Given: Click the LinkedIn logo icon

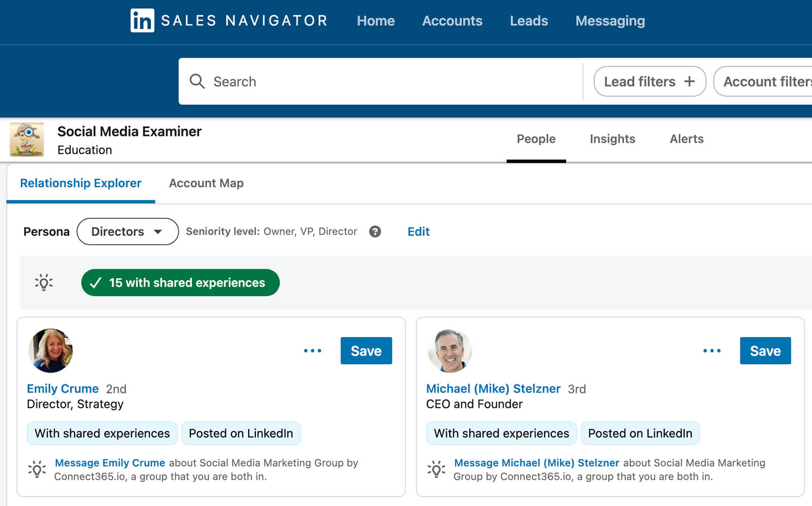Looking at the screenshot, I should [x=142, y=20].
